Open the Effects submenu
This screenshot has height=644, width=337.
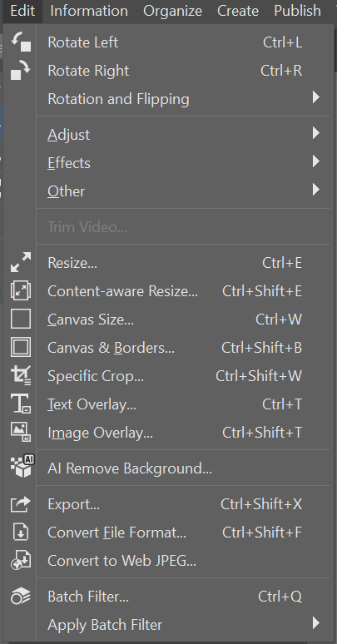[x=183, y=162]
